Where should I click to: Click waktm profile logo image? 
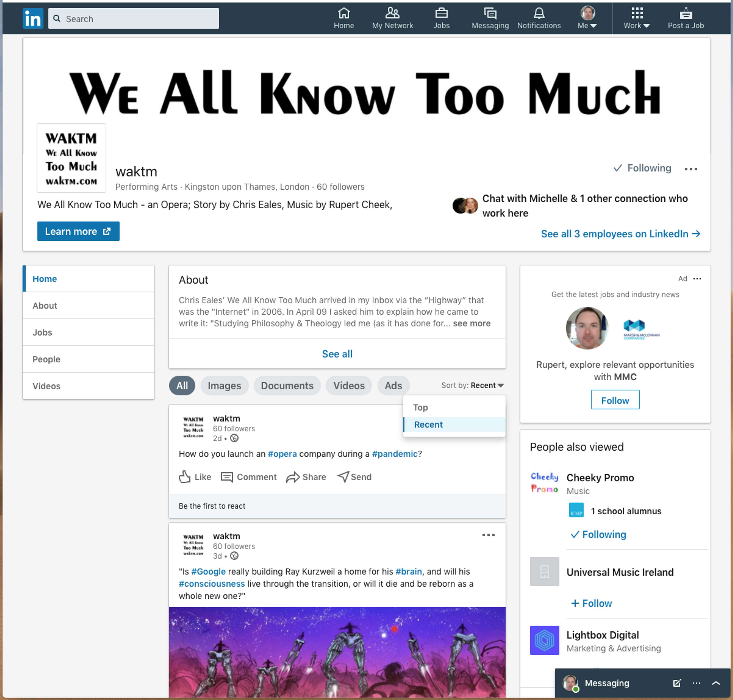(71, 158)
